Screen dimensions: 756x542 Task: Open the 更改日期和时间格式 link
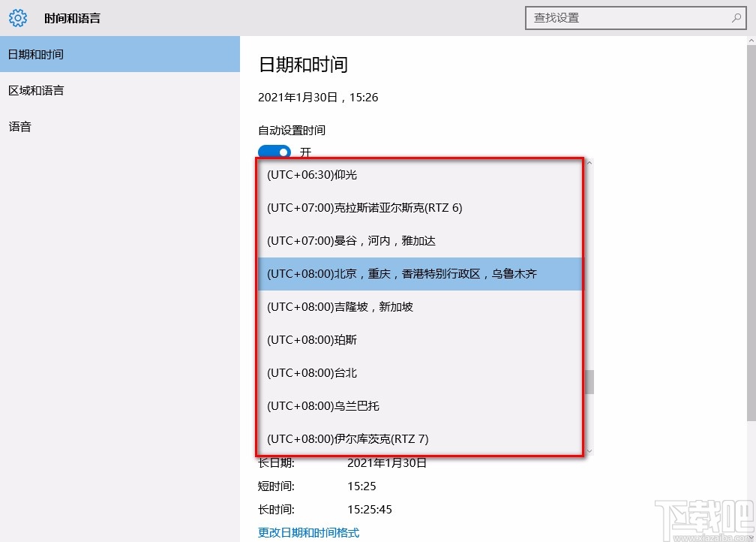coord(307,531)
